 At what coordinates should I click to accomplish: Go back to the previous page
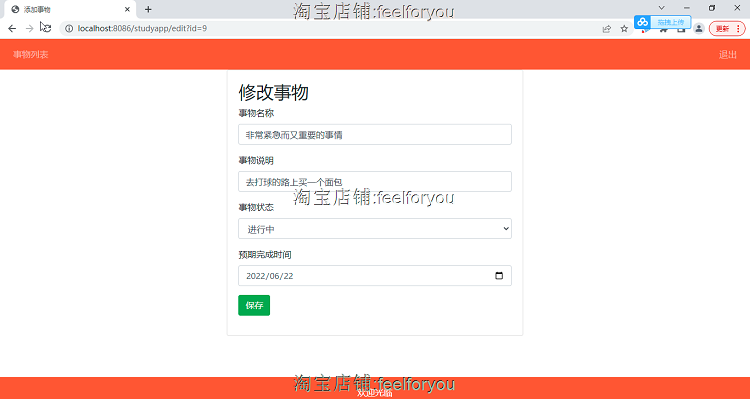tap(12, 29)
